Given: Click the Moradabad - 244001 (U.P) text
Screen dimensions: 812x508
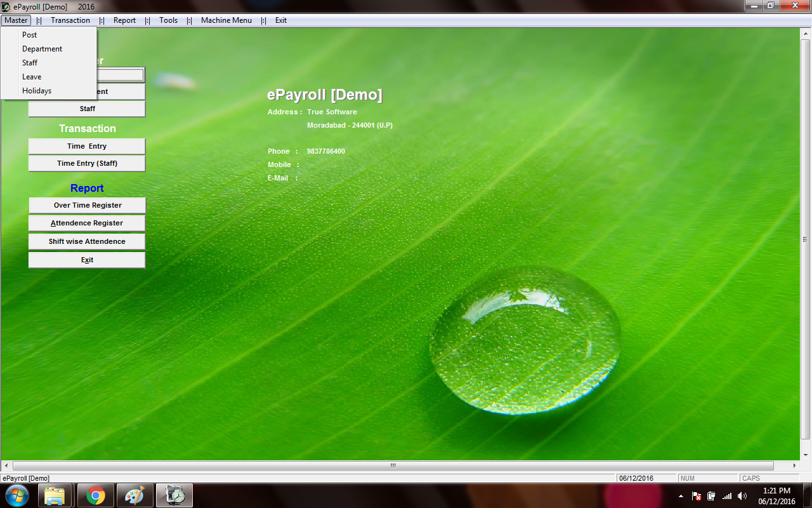Looking at the screenshot, I should pyautogui.click(x=350, y=125).
